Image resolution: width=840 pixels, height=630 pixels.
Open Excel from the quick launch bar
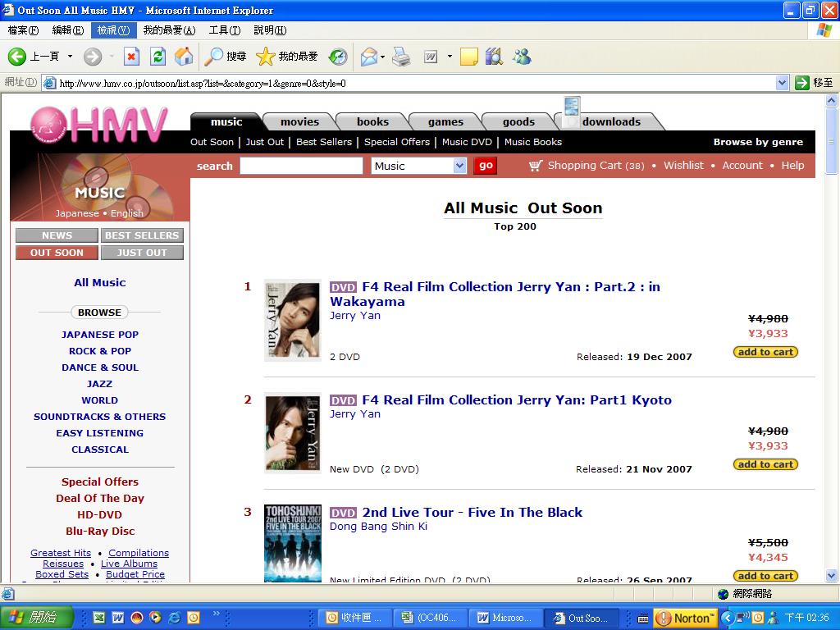(99, 618)
